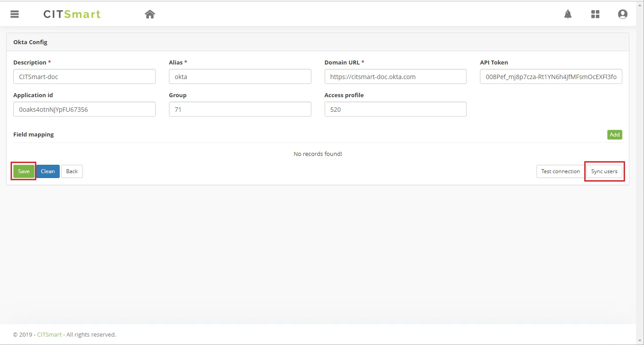This screenshot has width=644, height=345.
Task: Select the Access profile field
Action: pos(395,110)
